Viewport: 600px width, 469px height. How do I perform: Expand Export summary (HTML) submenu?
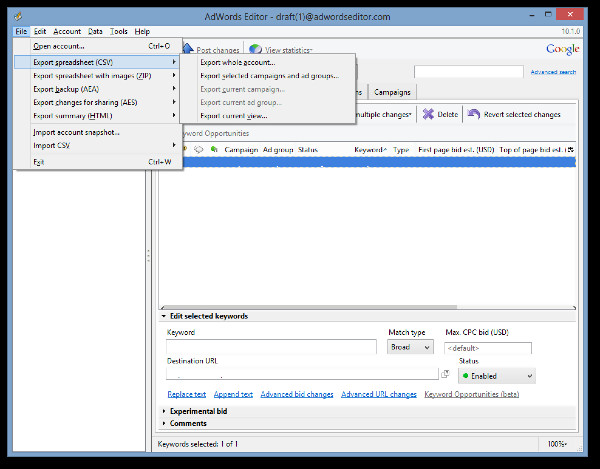point(98,116)
